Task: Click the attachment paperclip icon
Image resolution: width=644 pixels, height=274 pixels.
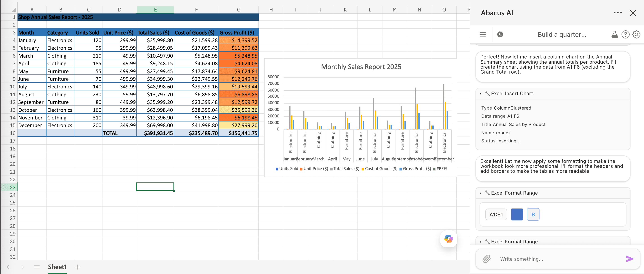Action: coord(486,259)
